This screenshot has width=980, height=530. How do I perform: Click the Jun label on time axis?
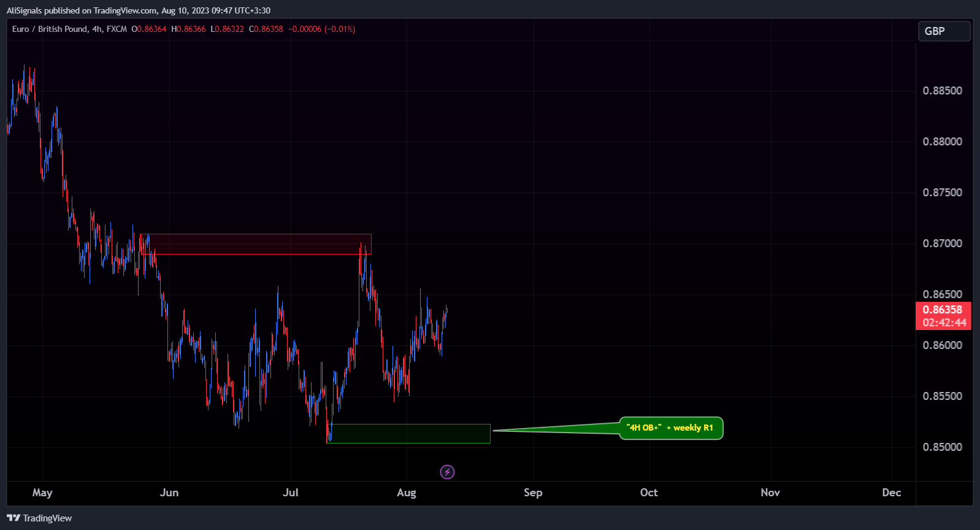point(169,493)
